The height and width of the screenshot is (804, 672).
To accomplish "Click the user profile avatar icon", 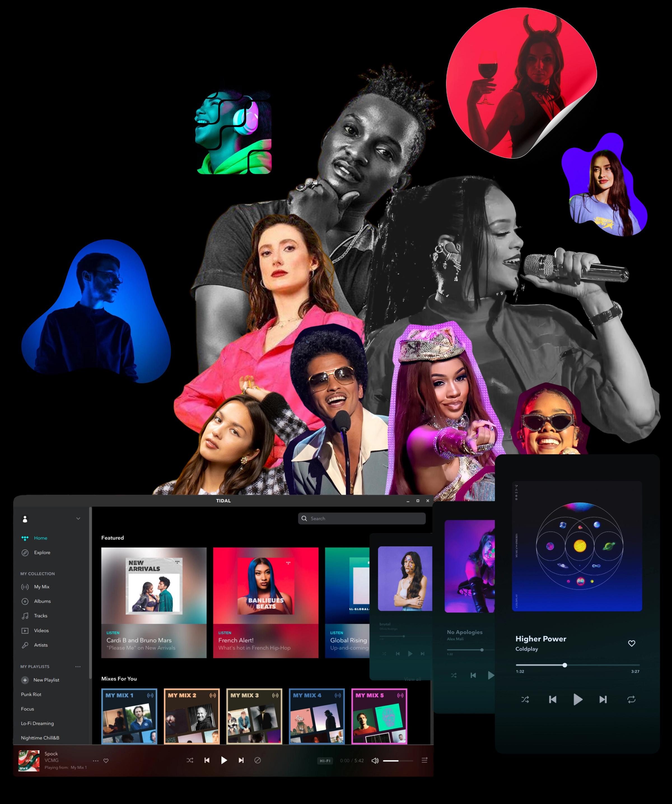I will click(25, 519).
